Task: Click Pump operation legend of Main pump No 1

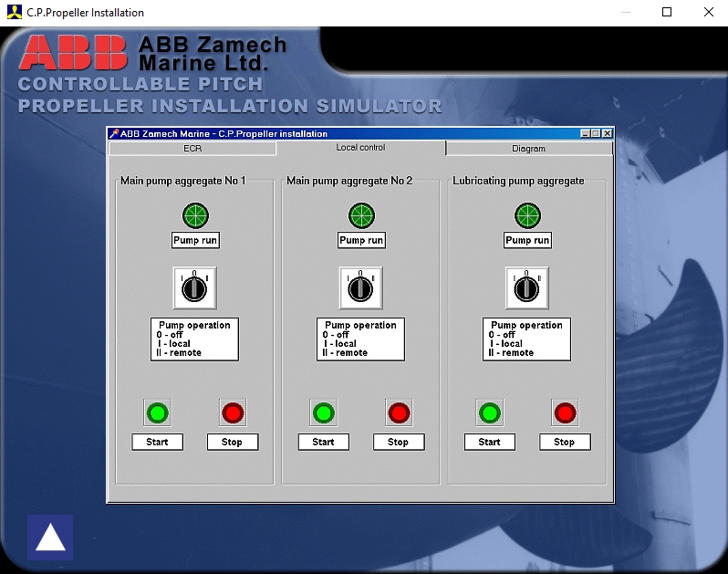Action: 194,339
